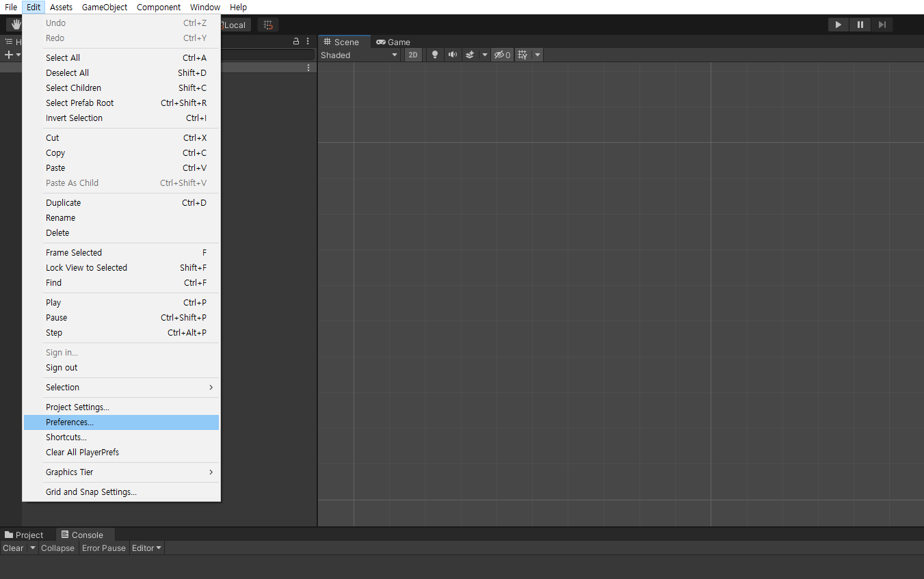924x579 pixels.
Task: Toggle scene lighting bulb icon
Action: click(x=434, y=55)
